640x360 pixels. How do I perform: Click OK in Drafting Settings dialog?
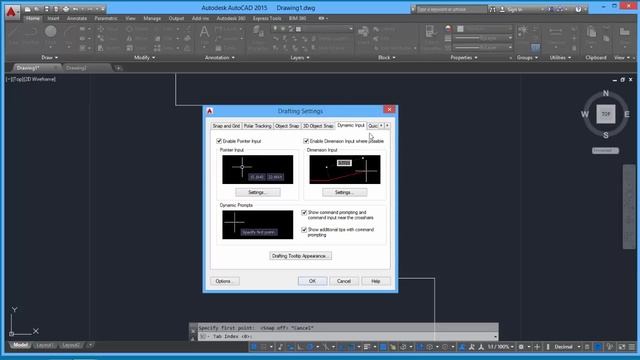coord(312,281)
